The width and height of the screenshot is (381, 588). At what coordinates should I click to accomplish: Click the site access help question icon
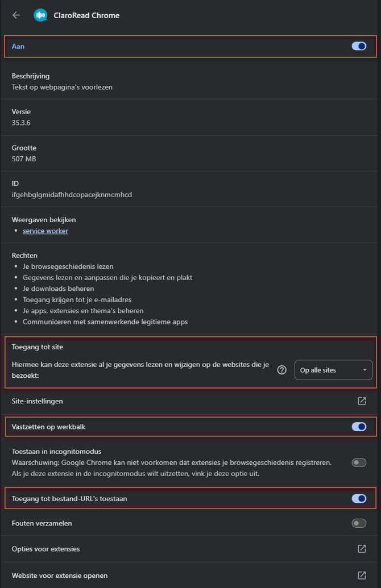(281, 370)
